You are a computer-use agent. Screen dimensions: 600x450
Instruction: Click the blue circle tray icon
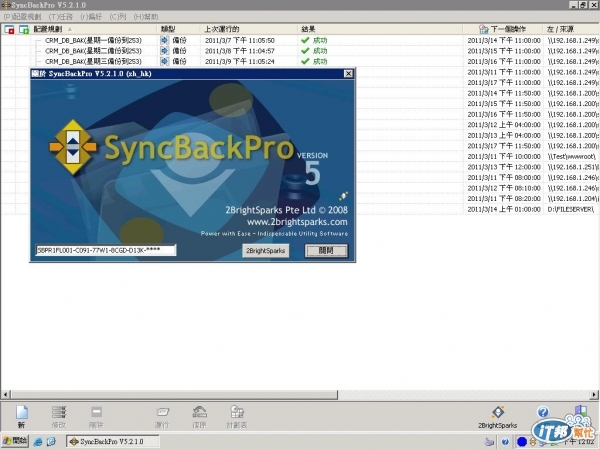522,442
